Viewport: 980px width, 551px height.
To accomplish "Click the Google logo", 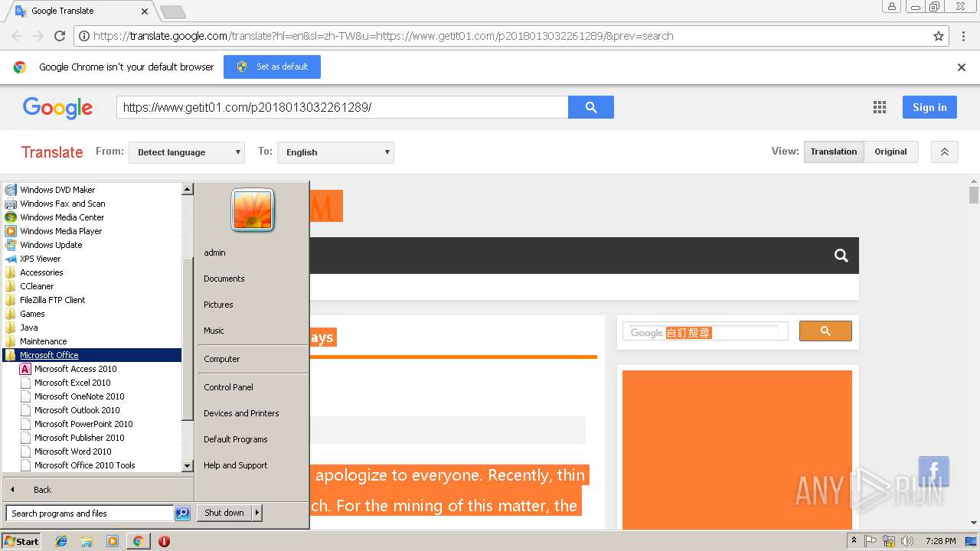I will click(57, 108).
